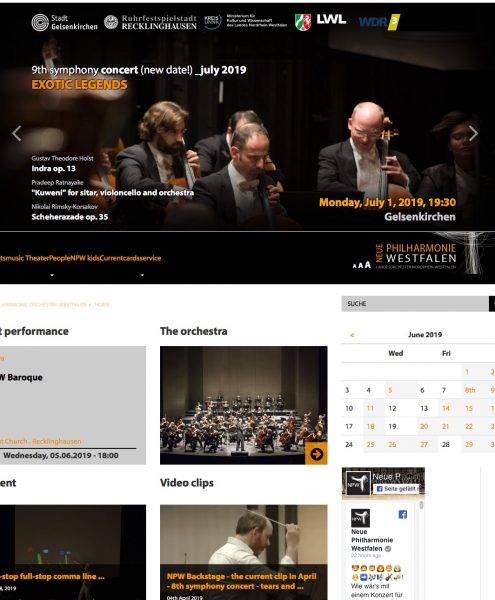Select the smallest font size A

pos(354,266)
